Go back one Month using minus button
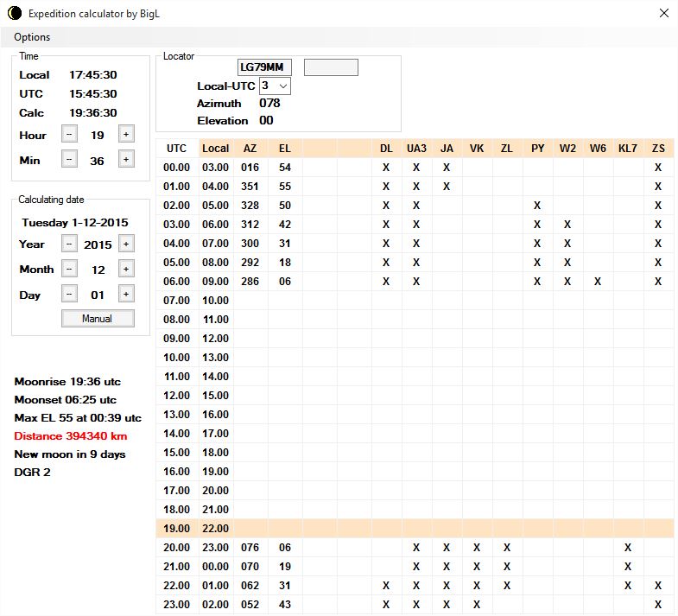 click(69, 269)
